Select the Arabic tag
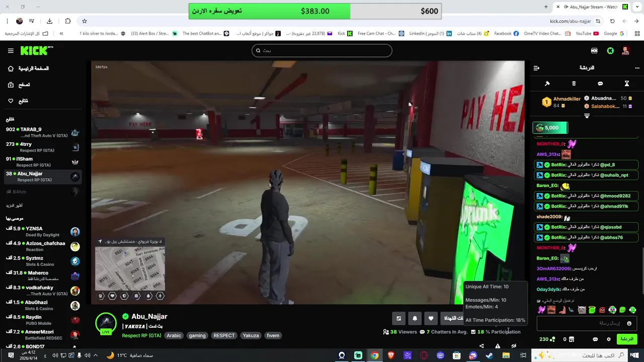The width and height of the screenshot is (644, 362). coord(174,335)
